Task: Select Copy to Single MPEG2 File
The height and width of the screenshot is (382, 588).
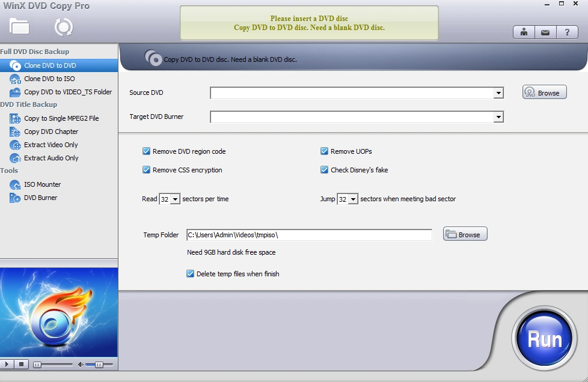Action: [x=59, y=118]
